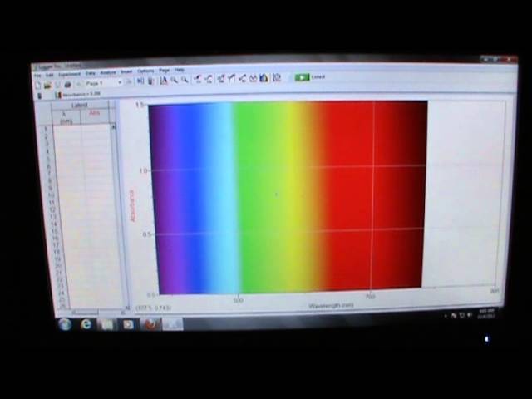Image resolution: width=532 pixels, height=399 pixels.
Task: Click the 1.0 y-axis tick label
Action: click(x=143, y=171)
